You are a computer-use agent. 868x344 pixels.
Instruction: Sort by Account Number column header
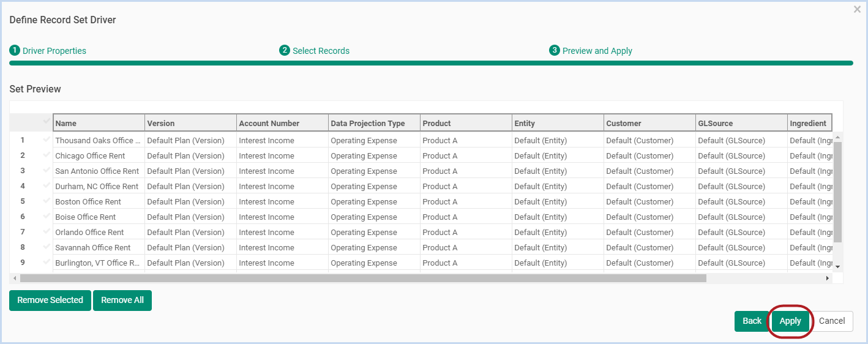pos(282,123)
